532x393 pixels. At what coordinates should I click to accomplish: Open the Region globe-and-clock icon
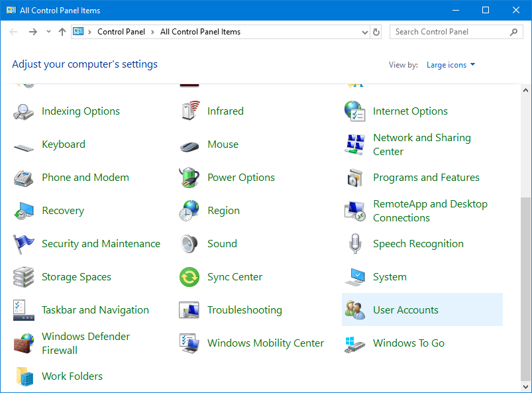click(189, 210)
